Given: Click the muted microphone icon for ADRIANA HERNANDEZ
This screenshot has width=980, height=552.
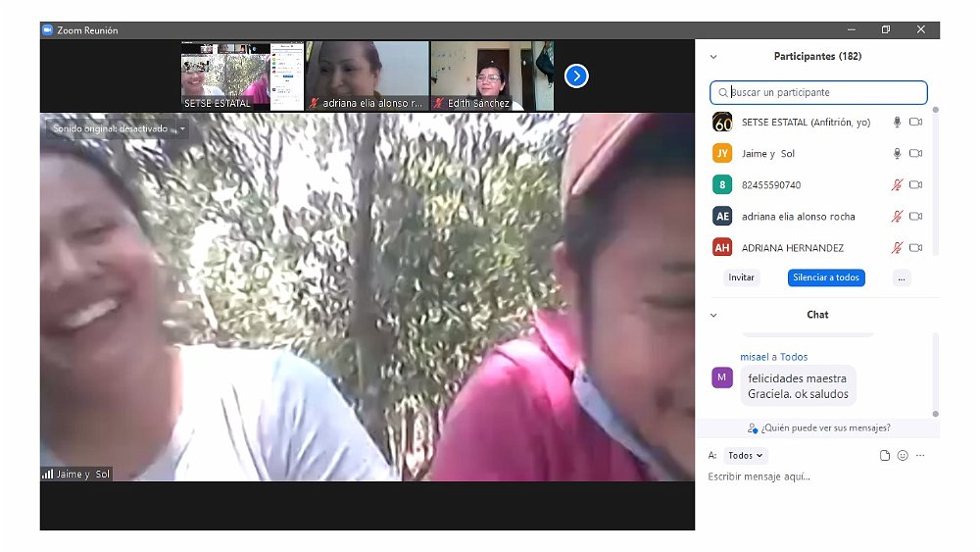Looking at the screenshot, I should click(896, 248).
